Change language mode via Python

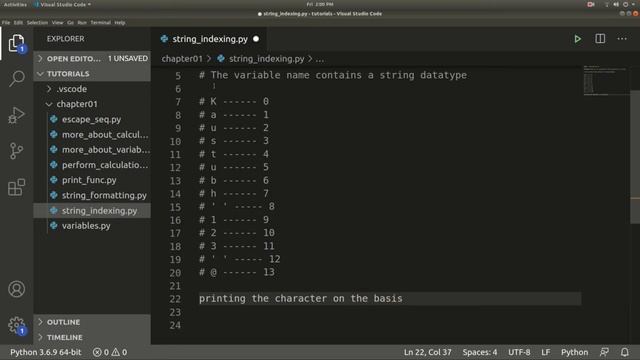coord(574,352)
